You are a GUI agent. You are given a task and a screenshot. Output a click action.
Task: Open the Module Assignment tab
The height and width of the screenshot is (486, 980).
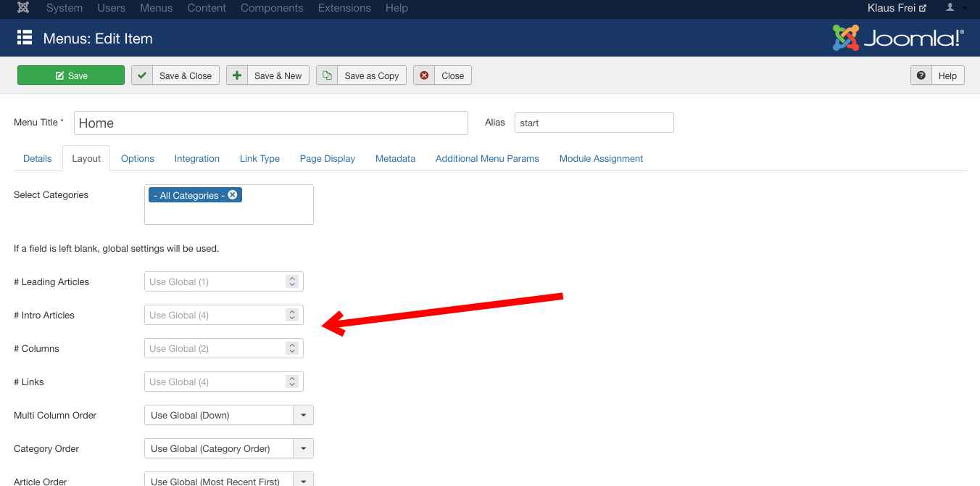(x=601, y=158)
